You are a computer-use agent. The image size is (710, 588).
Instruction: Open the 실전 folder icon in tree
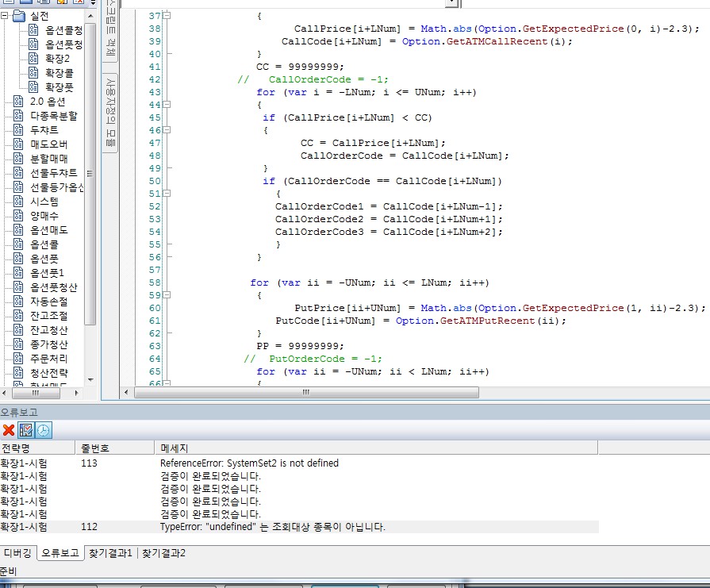coord(20,16)
